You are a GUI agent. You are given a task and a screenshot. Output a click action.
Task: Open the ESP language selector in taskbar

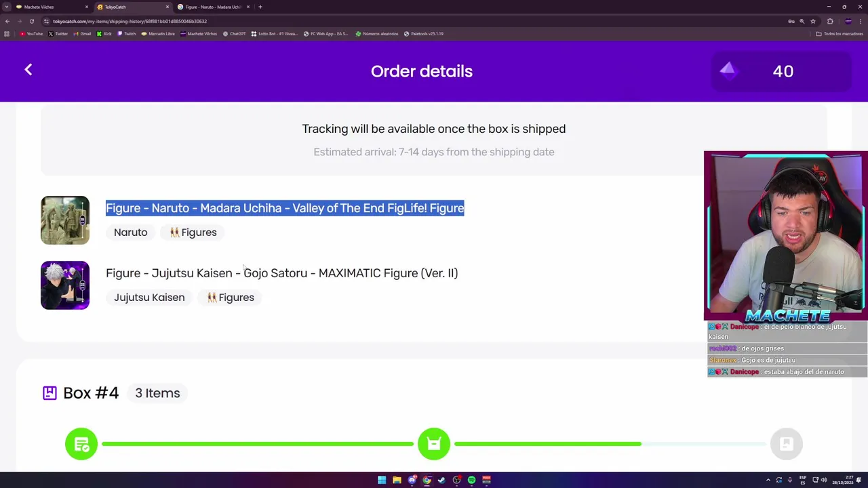pos(803,480)
